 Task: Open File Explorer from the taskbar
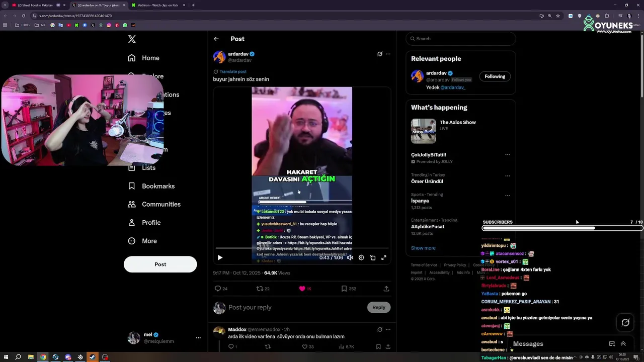point(31,357)
